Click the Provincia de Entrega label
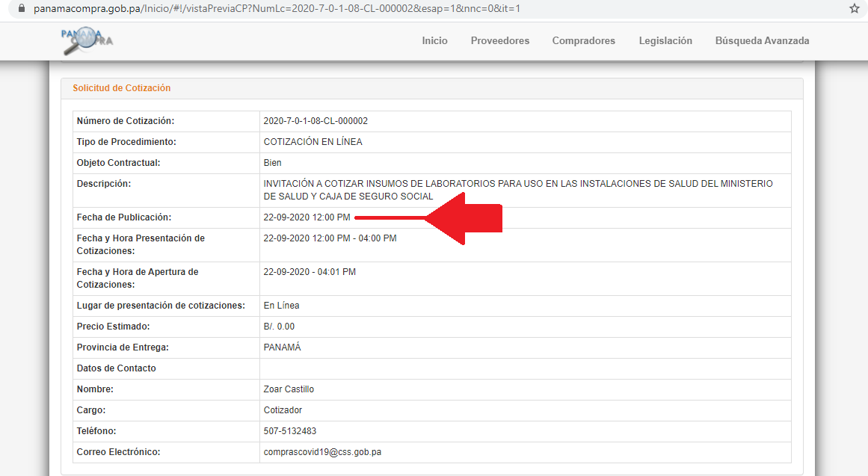The image size is (868, 476). point(123,347)
